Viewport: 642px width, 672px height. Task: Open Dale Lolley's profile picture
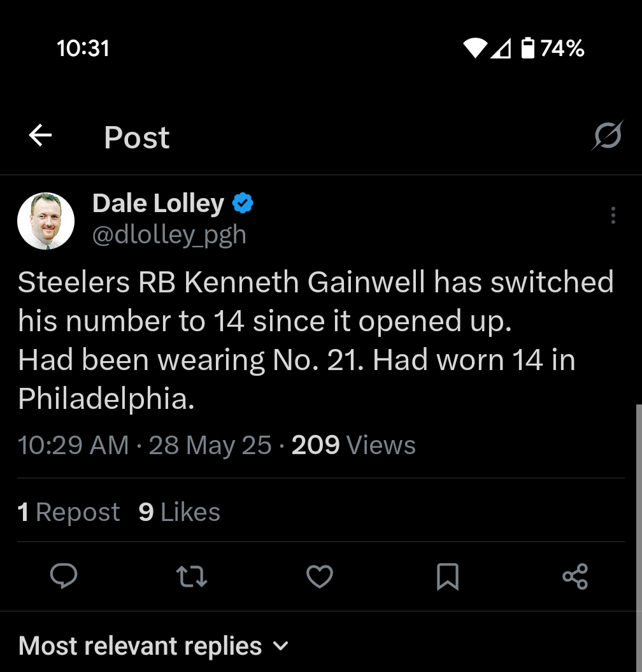pyautogui.click(x=46, y=220)
